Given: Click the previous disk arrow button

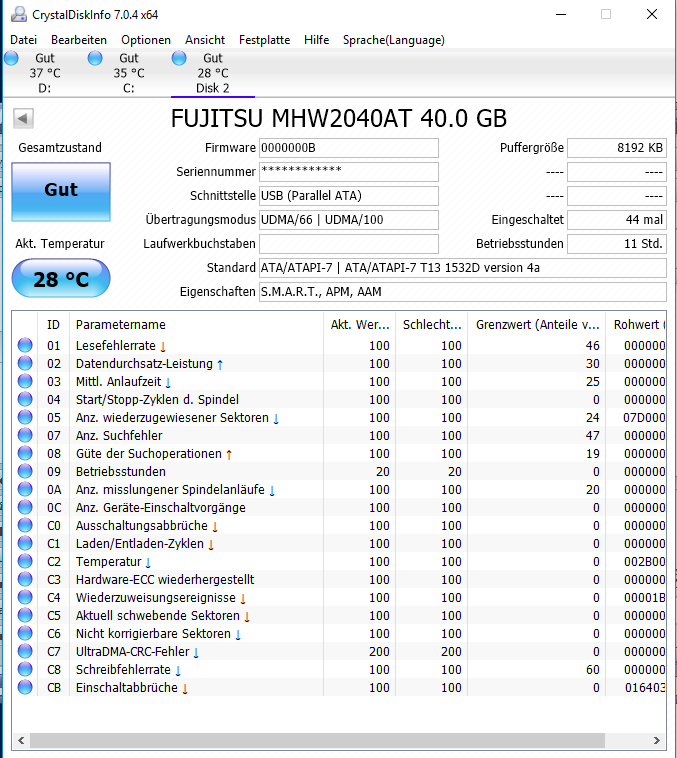Looking at the screenshot, I should tap(23, 118).
